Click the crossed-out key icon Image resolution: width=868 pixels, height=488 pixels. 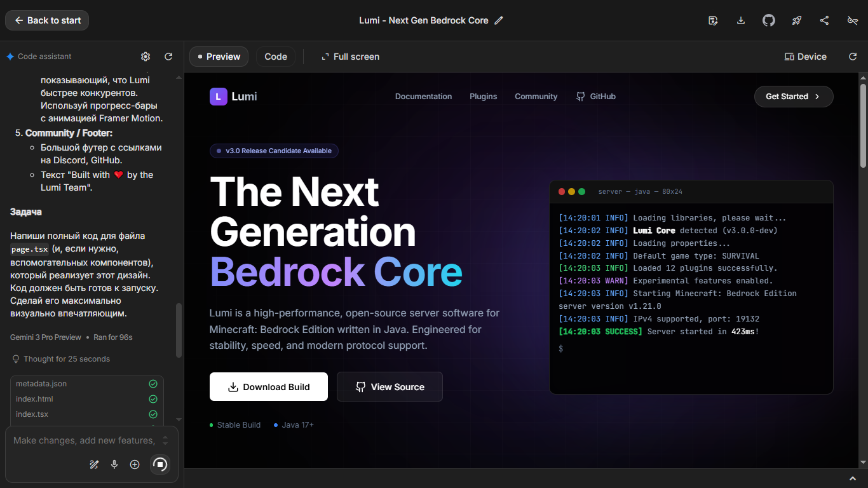[853, 20]
